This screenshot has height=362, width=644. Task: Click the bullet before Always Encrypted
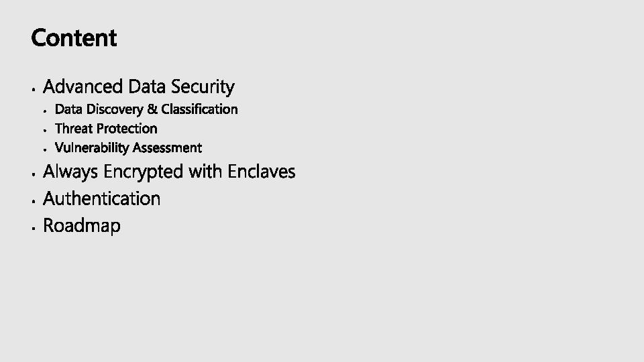[34, 174]
